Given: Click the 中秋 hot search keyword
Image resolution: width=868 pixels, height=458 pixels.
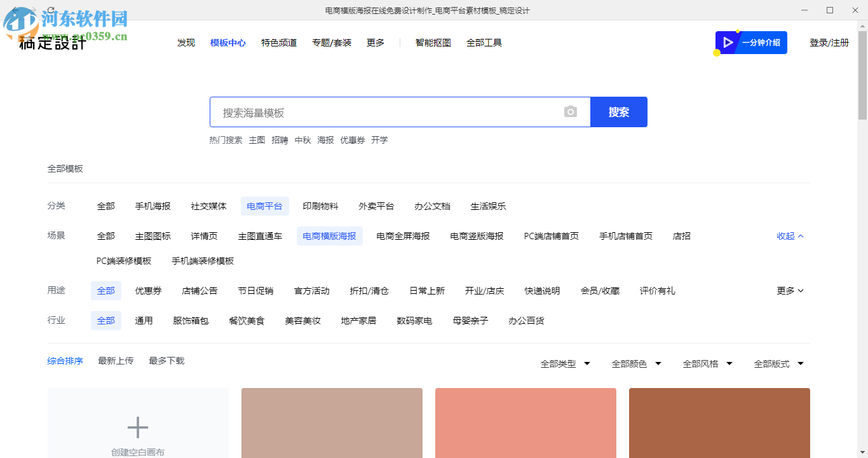Looking at the screenshot, I should coord(303,140).
